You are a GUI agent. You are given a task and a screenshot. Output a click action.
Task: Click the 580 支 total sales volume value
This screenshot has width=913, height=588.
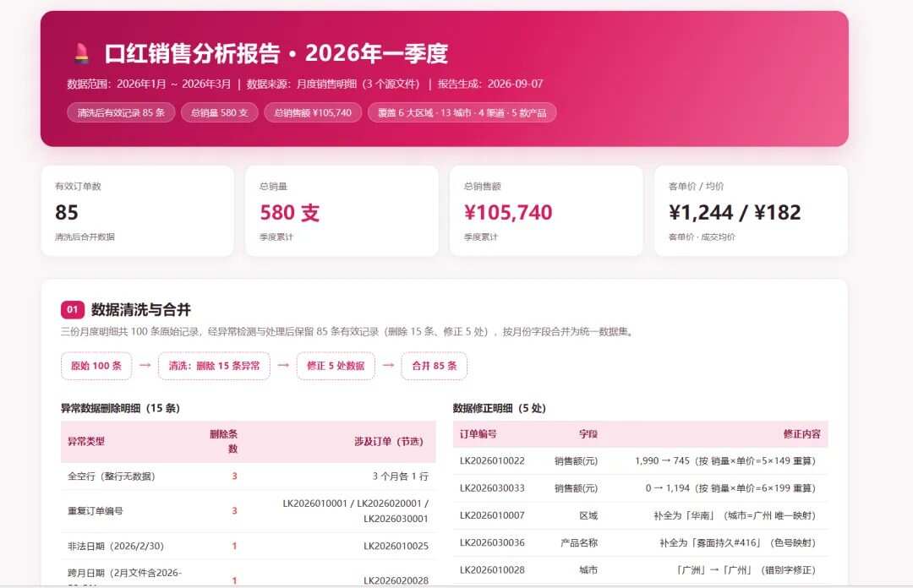tap(289, 213)
